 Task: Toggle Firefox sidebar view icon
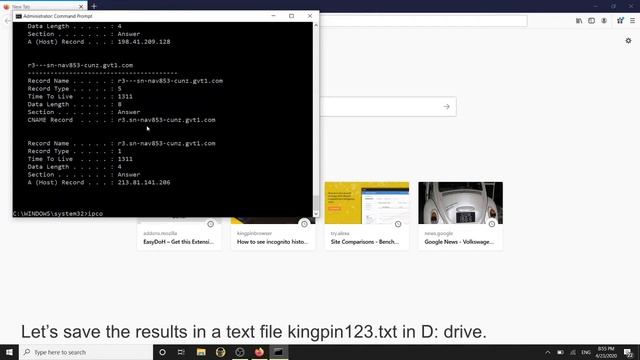click(591, 21)
